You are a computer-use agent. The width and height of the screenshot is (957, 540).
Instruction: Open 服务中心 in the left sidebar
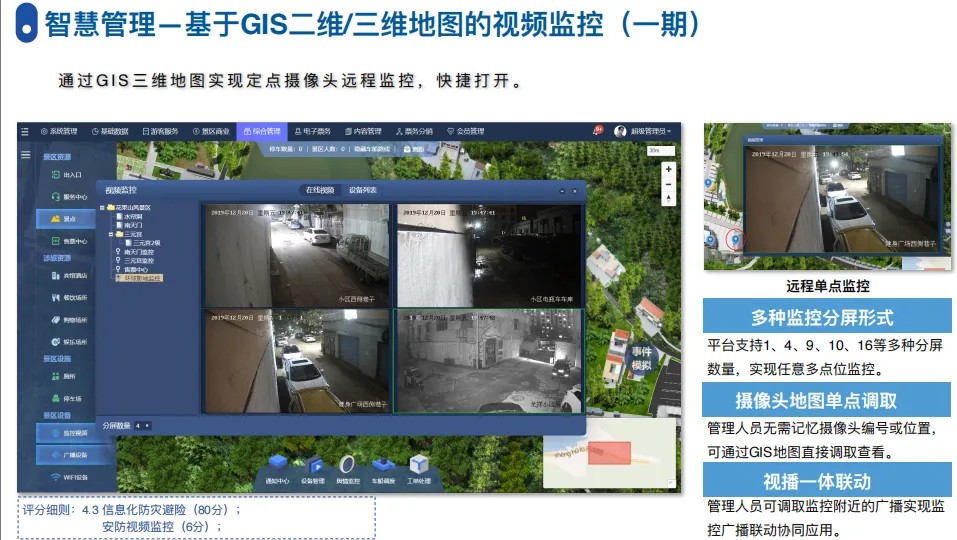[x=68, y=196]
